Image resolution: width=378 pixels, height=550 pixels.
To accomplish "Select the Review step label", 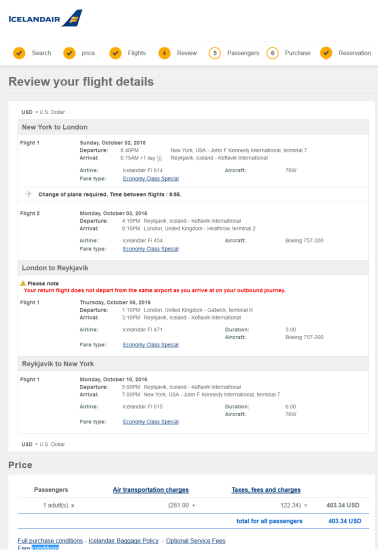I will [187, 53].
